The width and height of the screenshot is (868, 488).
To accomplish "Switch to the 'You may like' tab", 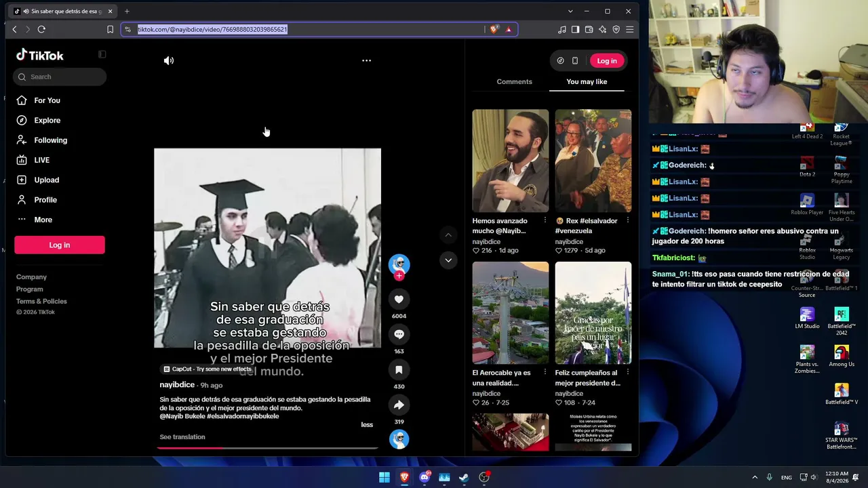I will click(x=587, y=81).
